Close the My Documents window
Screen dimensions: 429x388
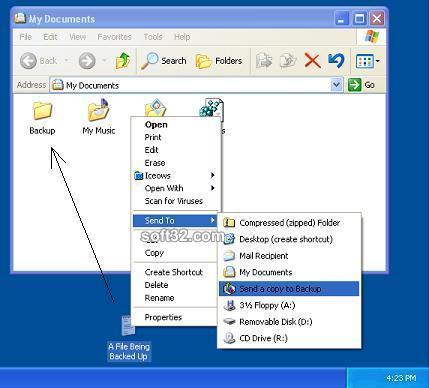click(x=377, y=19)
